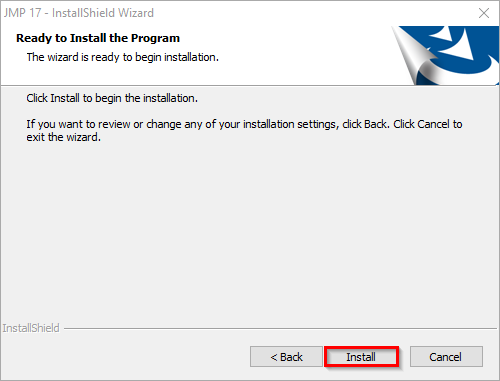The height and width of the screenshot is (381, 500).
Task: Click the word Program in the heading
Action: click(x=155, y=39)
